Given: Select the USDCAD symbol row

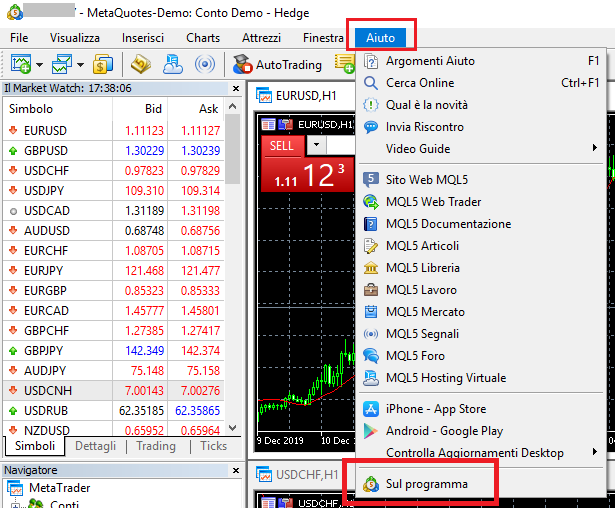Looking at the screenshot, I should (x=113, y=210).
